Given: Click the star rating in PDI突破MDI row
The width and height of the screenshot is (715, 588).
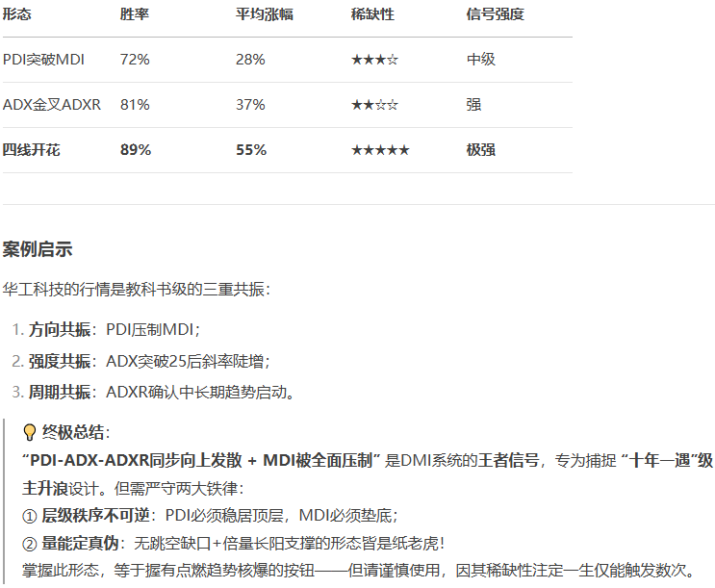Looking at the screenshot, I should click(x=374, y=60).
